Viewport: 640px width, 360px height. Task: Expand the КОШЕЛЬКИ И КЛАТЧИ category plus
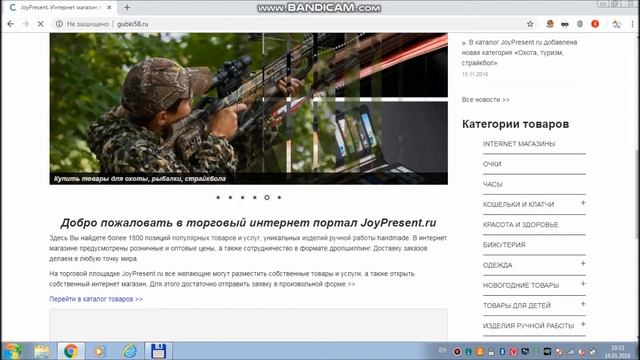click(583, 203)
